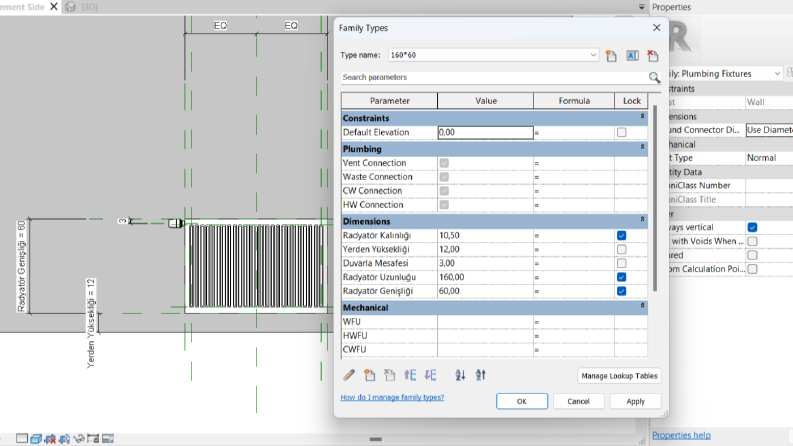The height and width of the screenshot is (446, 793).
Task: Click the Delete Parameter icon in bottom toolbar
Action: point(389,375)
